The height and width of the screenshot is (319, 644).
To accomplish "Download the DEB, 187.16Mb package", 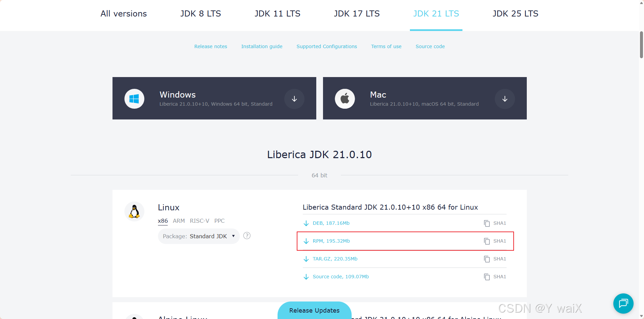I will click(x=331, y=223).
